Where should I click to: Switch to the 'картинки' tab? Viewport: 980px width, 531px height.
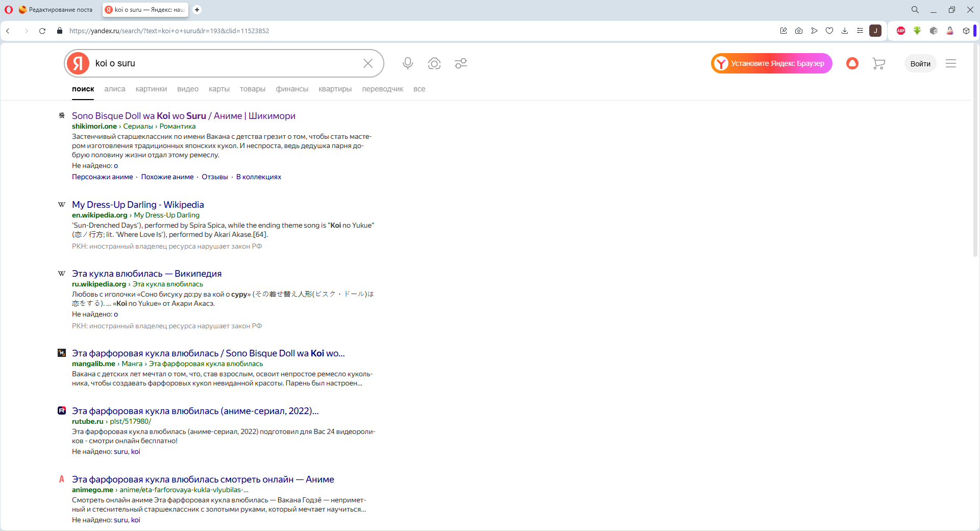click(x=151, y=89)
